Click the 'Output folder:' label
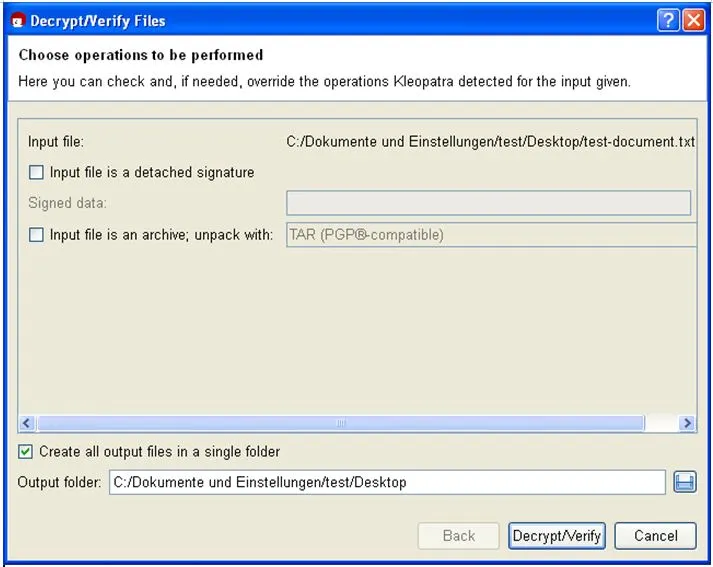Image resolution: width=713 pixels, height=567 pixels. [59, 482]
